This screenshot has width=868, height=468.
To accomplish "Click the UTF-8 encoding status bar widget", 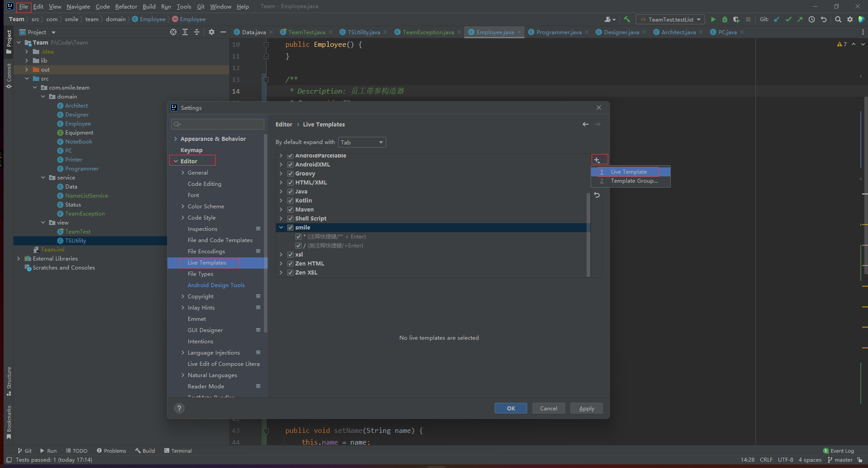I will (786, 459).
